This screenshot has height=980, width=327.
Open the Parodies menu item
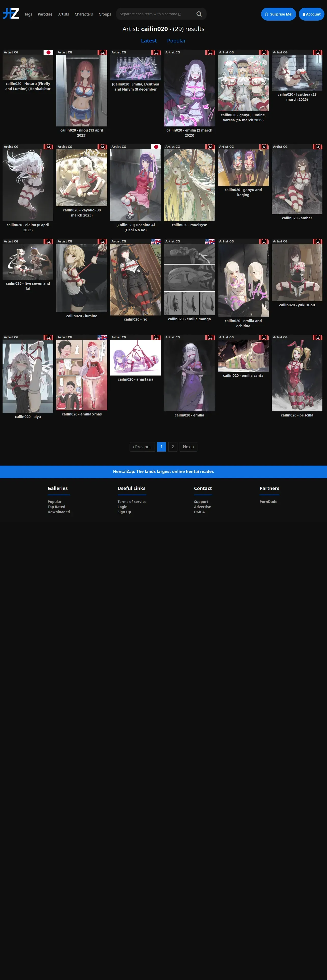[x=45, y=14]
